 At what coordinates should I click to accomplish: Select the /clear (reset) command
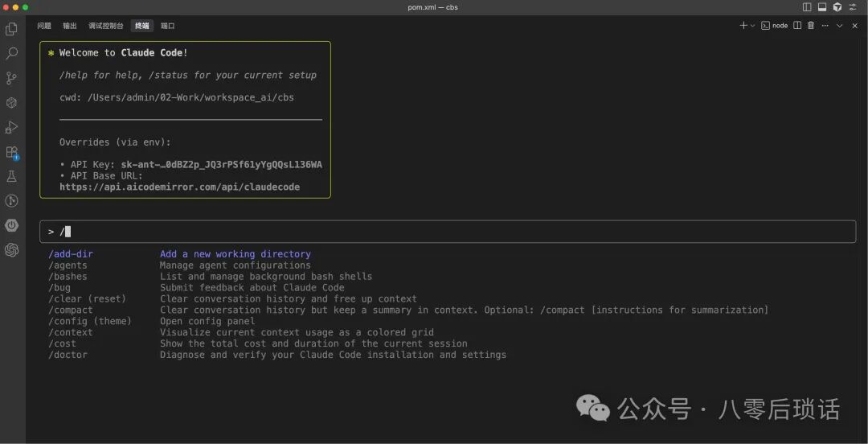pos(87,298)
